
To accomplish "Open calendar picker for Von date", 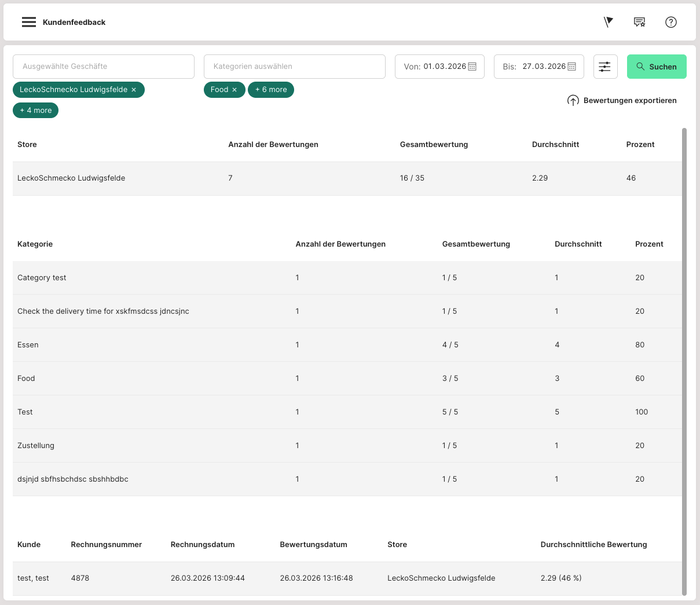I will click(472, 67).
